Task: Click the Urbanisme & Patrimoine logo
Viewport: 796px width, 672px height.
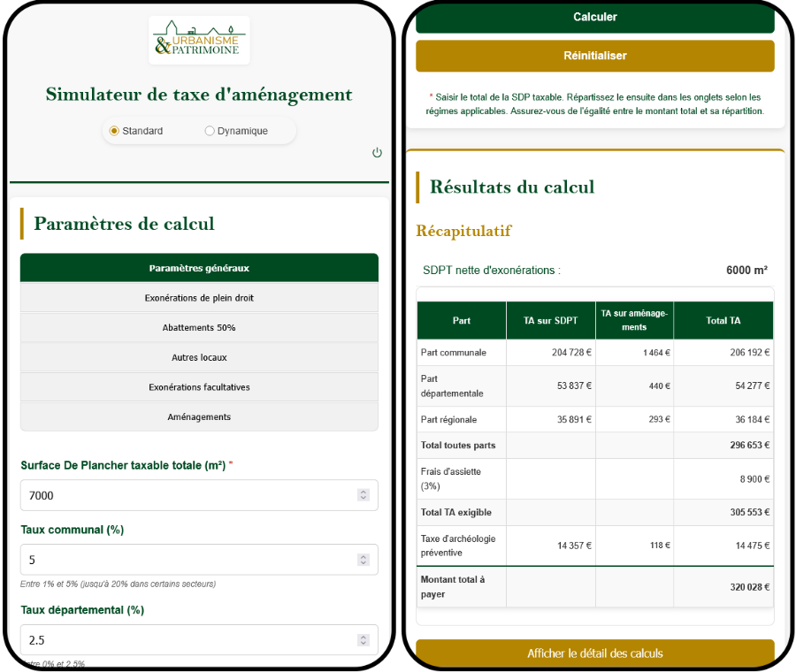Action: click(199, 40)
